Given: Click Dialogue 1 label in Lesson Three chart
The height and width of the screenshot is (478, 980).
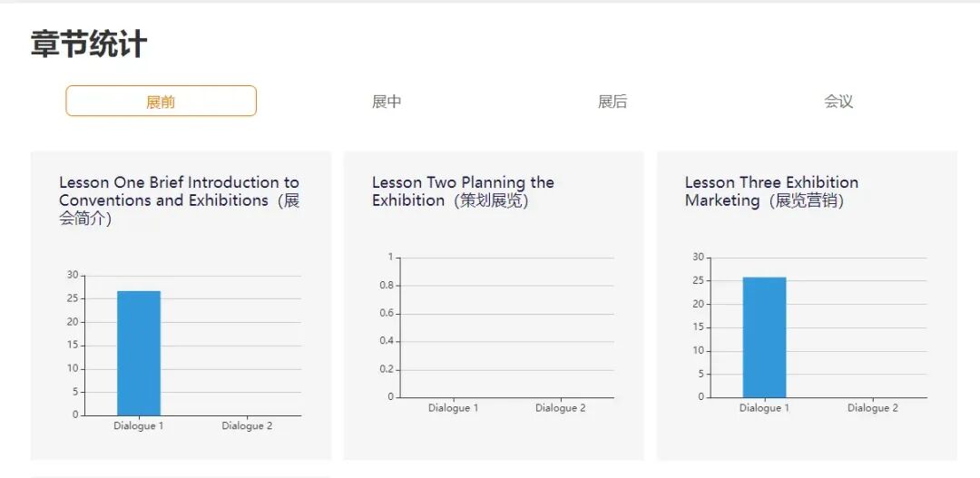Looking at the screenshot, I should pyautogui.click(x=764, y=408).
